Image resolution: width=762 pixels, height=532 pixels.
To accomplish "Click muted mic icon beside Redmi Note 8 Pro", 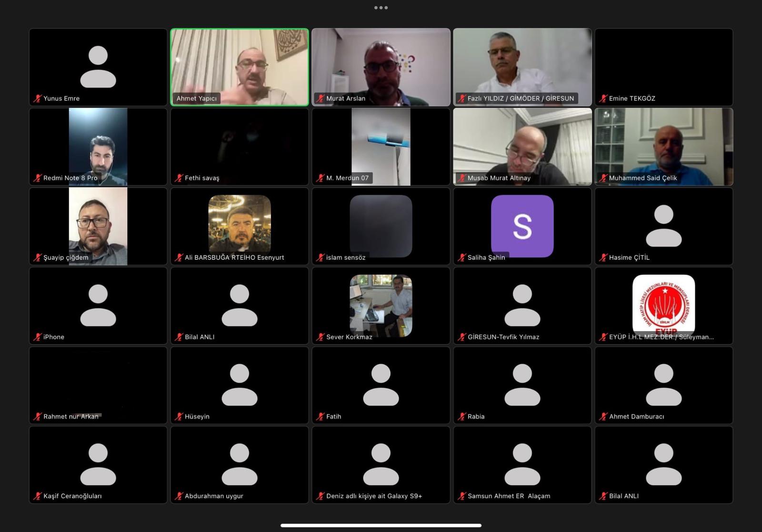I will click(38, 178).
